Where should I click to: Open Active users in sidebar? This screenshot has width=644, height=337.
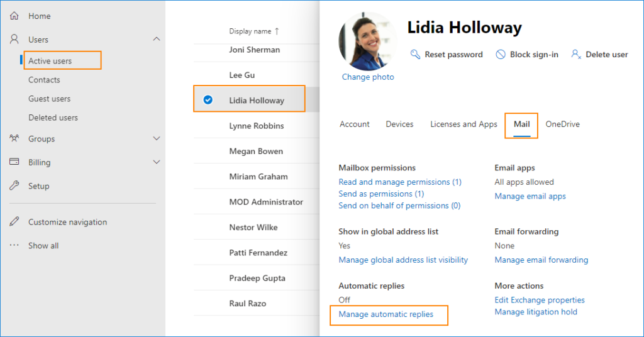coord(50,61)
